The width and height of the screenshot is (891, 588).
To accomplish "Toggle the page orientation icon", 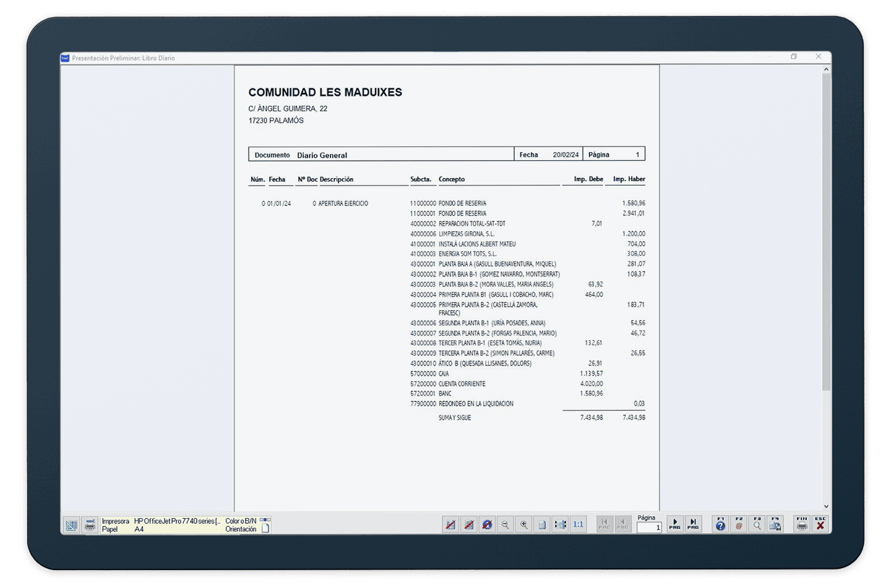I will [265, 529].
